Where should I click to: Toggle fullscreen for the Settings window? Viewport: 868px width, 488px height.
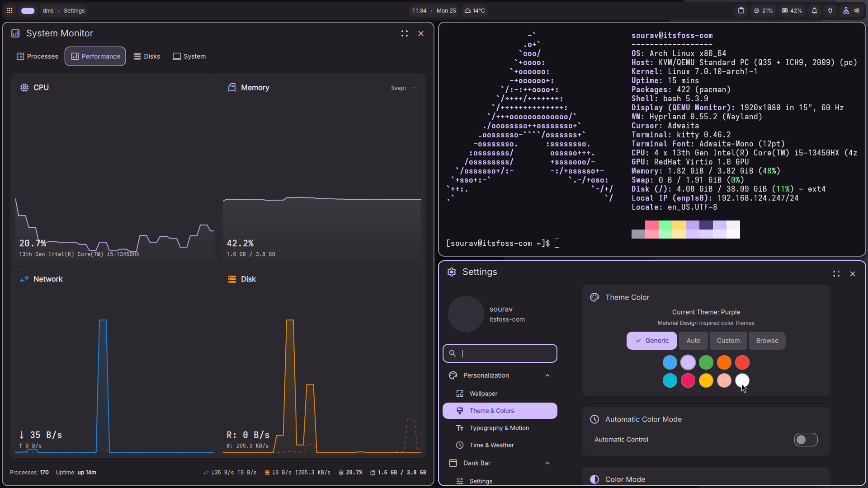[836, 274]
